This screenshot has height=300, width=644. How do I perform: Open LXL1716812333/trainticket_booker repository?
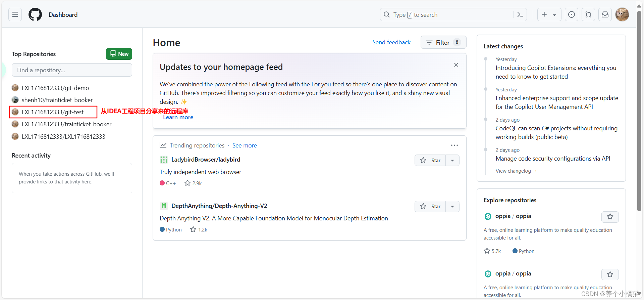coord(66,124)
